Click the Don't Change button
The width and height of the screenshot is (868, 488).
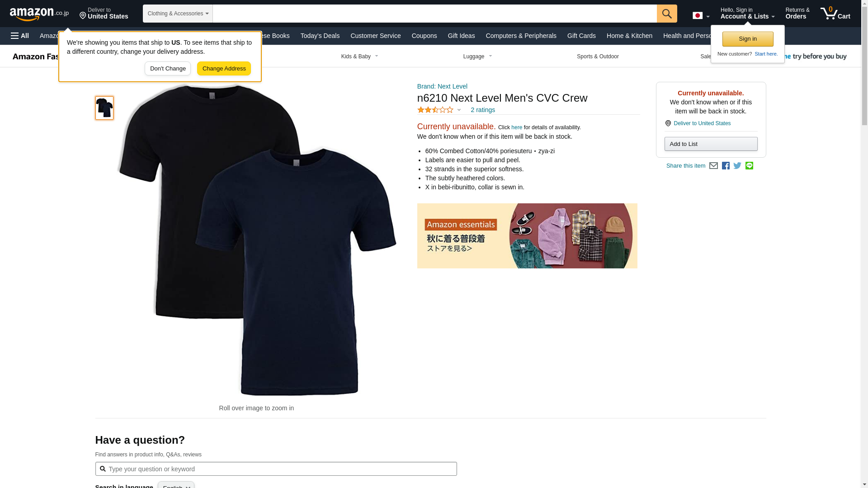(168, 69)
